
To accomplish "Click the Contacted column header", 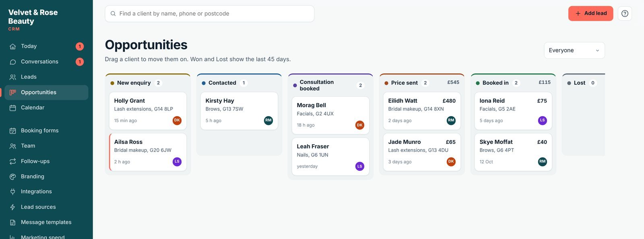I will 239,83.
